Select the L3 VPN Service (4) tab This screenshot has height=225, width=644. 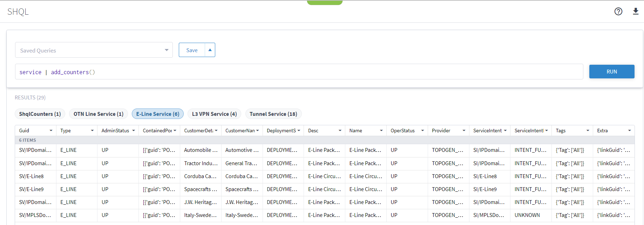tap(214, 114)
